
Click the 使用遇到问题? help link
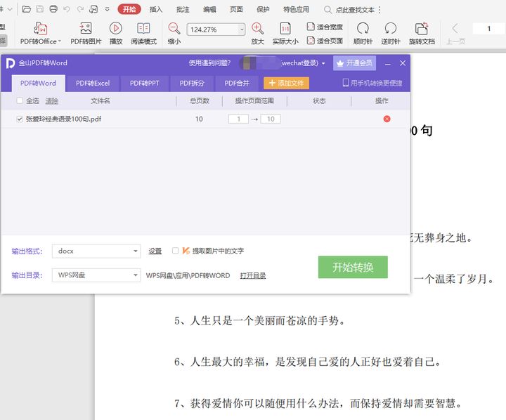[209, 63]
